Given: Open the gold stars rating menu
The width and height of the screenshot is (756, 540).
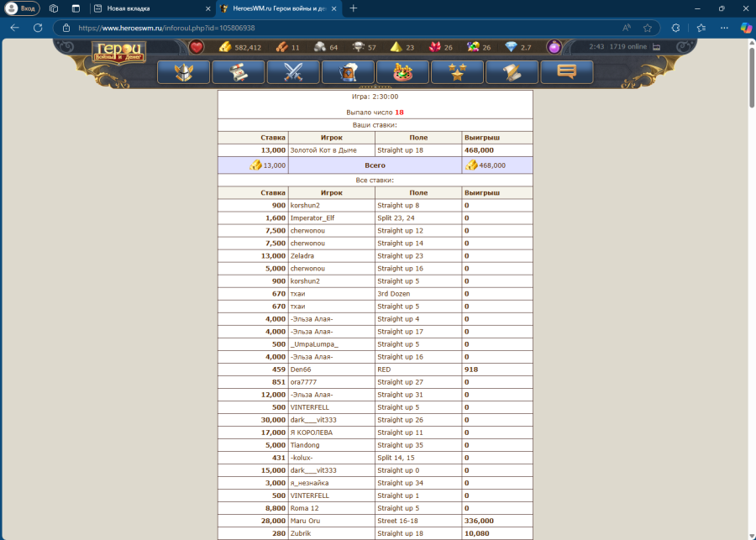Looking at the screenshot, I should (458, 72).
